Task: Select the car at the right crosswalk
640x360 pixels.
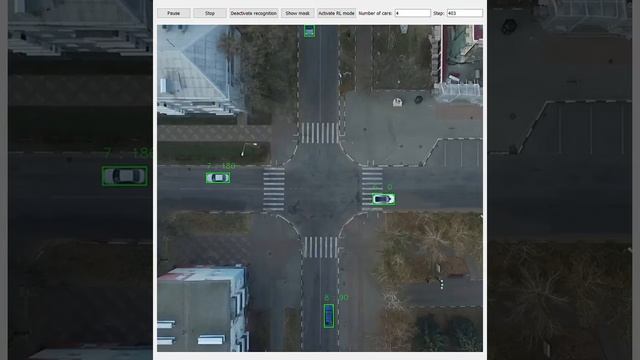Action: coord(383,199)
